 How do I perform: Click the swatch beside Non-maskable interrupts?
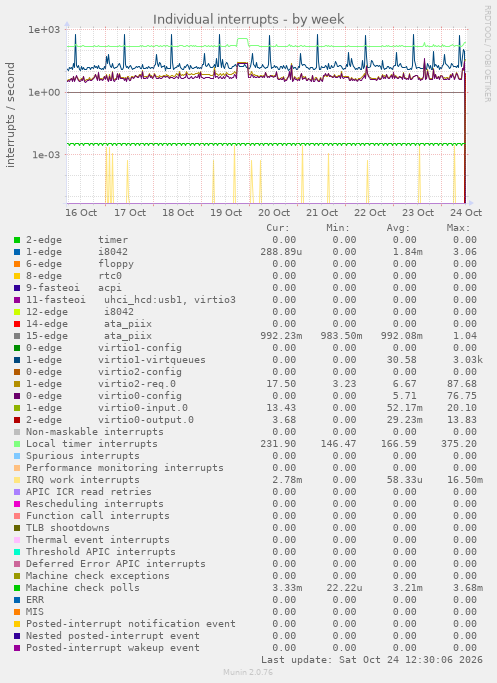point(17,432)
